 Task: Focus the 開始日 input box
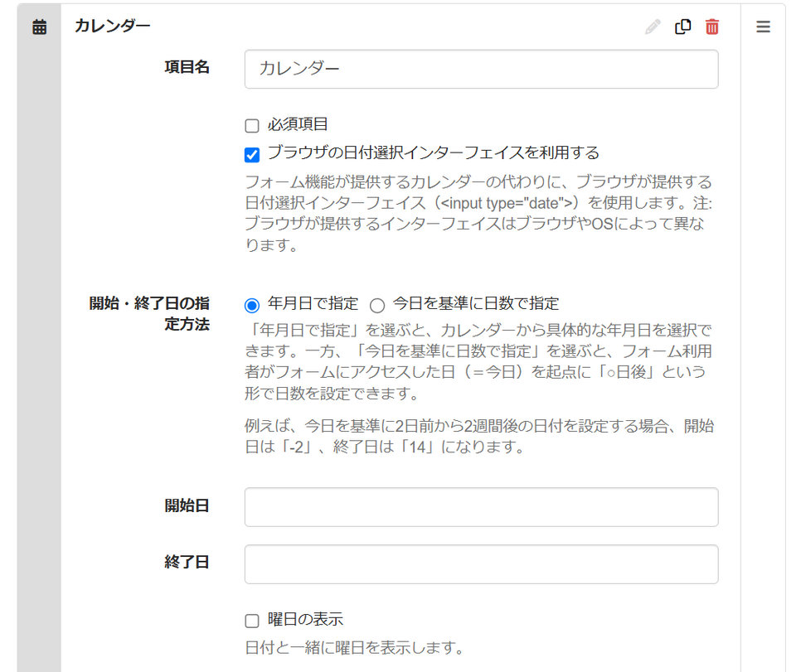(x=481, y=507)
